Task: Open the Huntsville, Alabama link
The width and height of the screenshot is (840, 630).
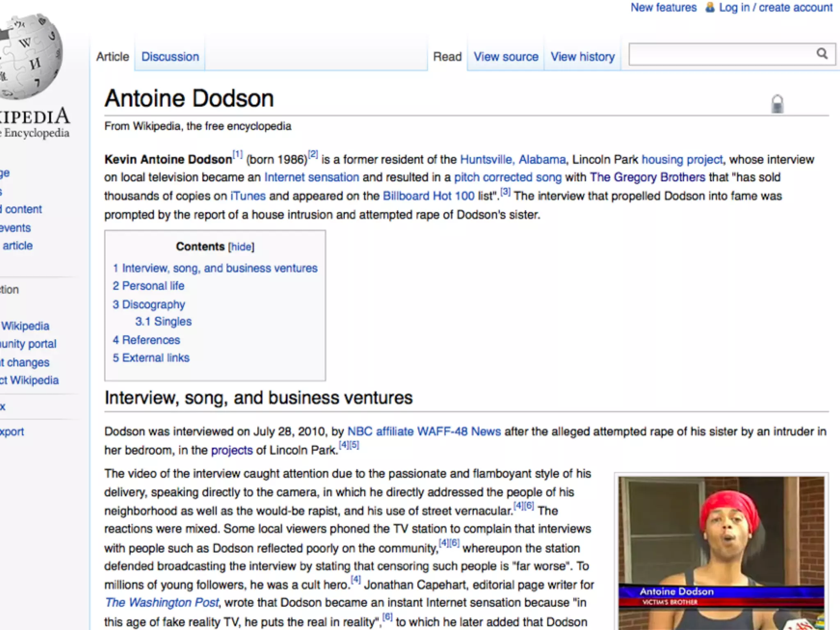Action: [x=513, y=159]
